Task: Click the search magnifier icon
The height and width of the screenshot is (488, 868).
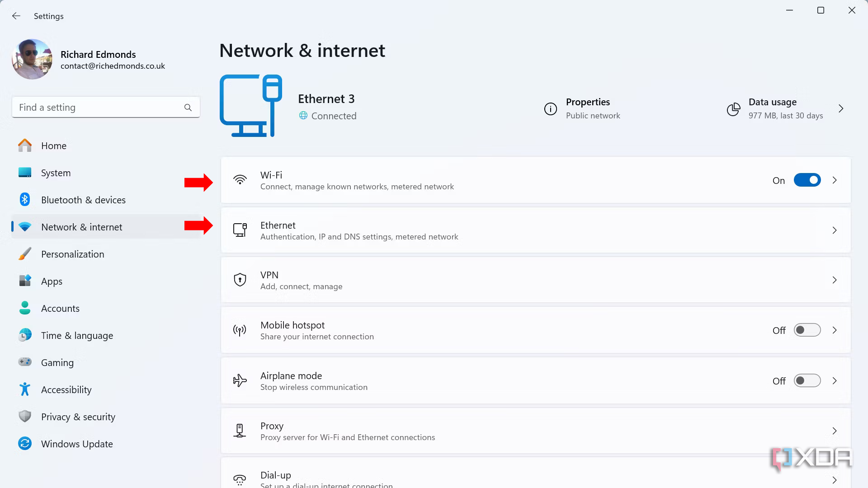Action: pos(188,108)
